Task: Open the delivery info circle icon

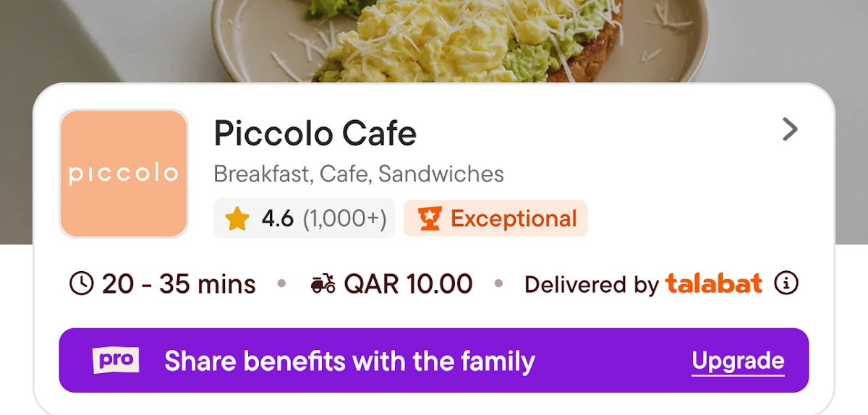Action: click(x=786, y=283)
